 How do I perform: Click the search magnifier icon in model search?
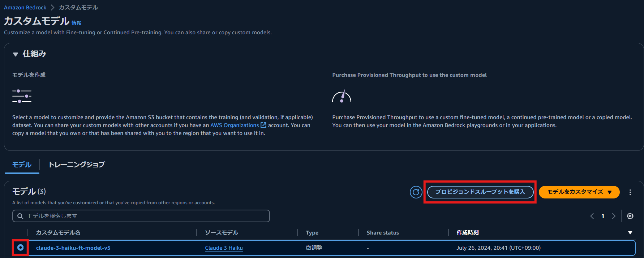tap(20, 216)
